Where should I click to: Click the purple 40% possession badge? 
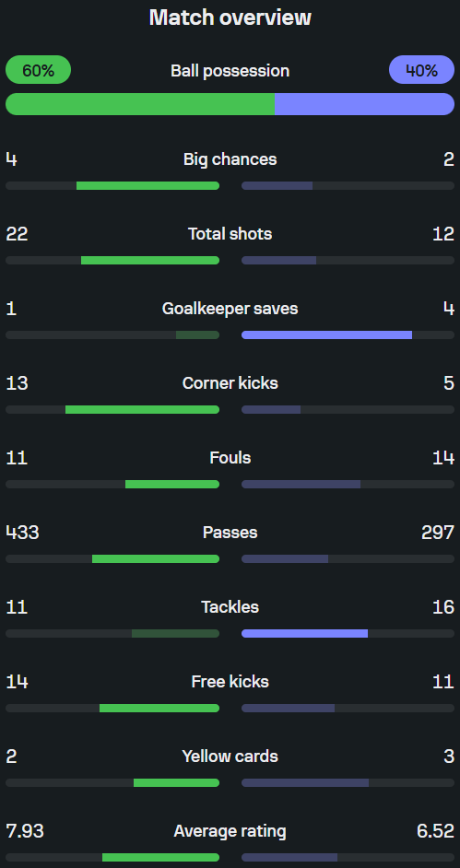point(422,70)
